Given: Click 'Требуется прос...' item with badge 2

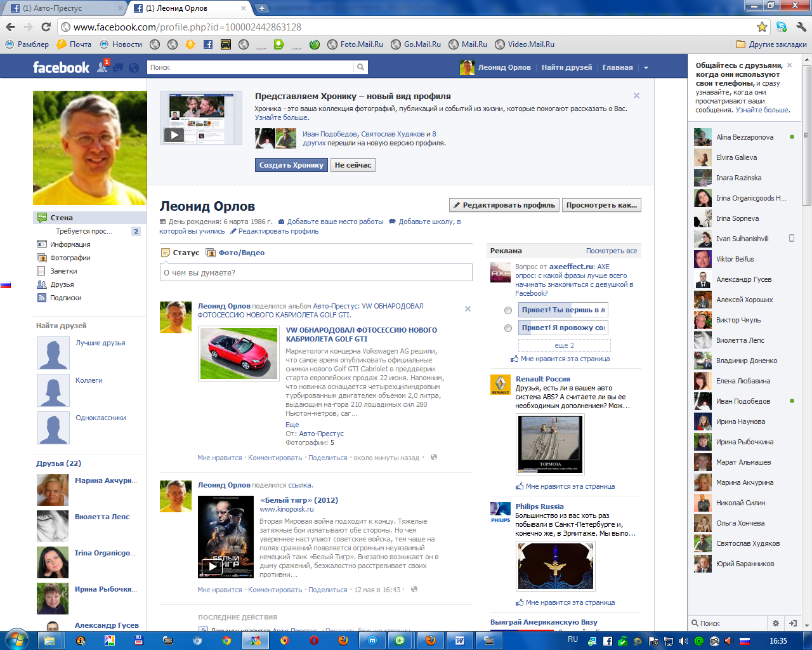Looking at the screenshot, I should [84, 231].
